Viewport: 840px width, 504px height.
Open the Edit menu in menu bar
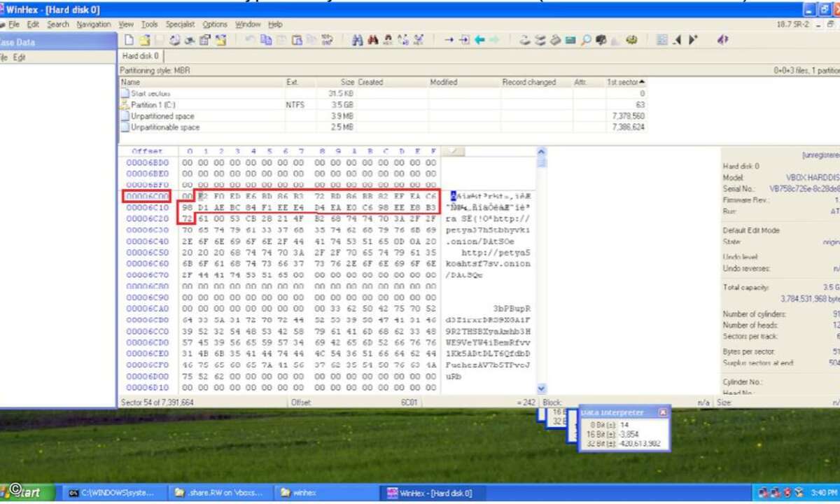pyautogui.click(x=33, y=24)
